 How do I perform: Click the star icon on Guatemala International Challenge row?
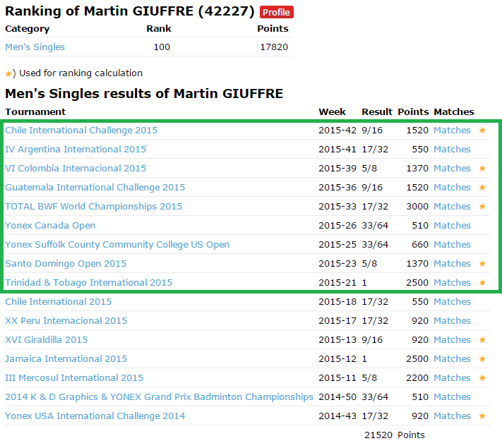(x=482, y=187)
